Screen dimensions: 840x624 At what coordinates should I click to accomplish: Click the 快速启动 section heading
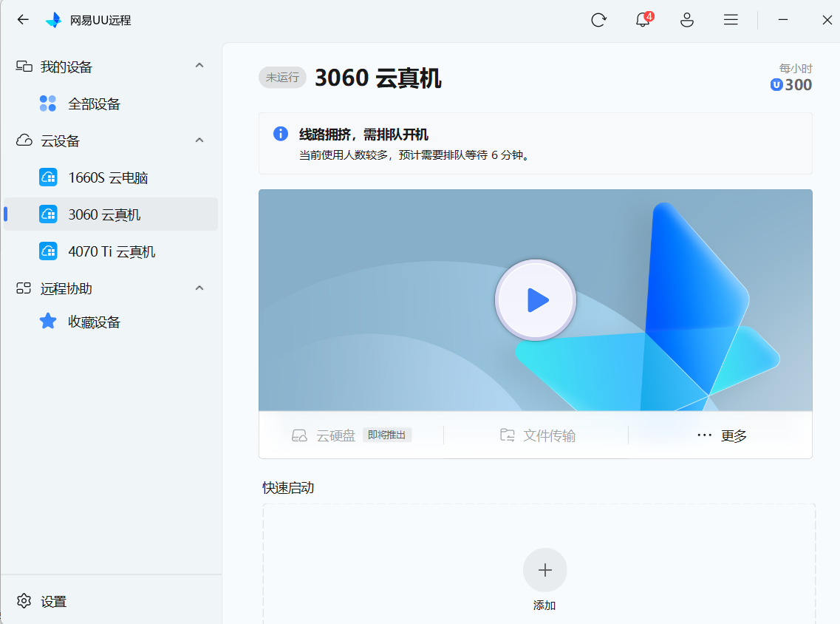pos(287,488)
